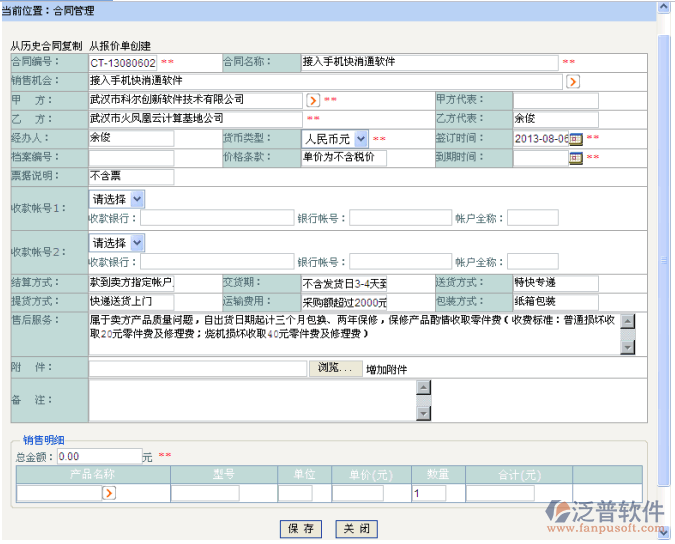
Task: Click the 从历史合同复制 option
Action: tap(46, 46)
